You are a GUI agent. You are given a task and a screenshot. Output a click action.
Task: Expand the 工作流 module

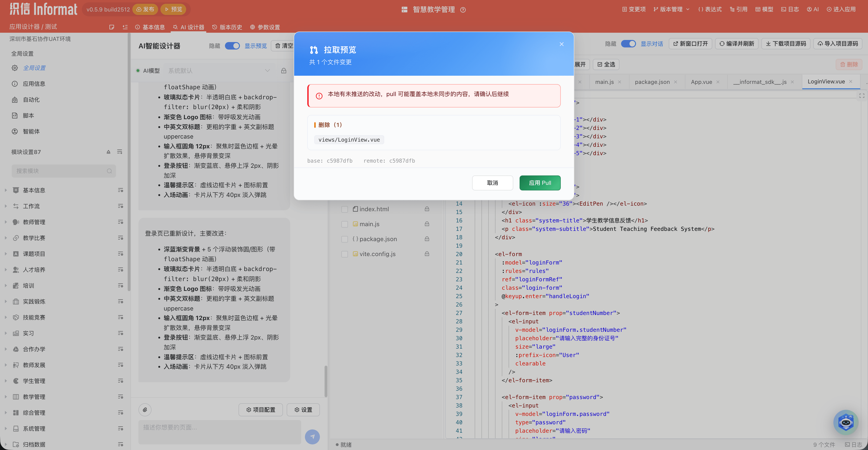point(6,206)
